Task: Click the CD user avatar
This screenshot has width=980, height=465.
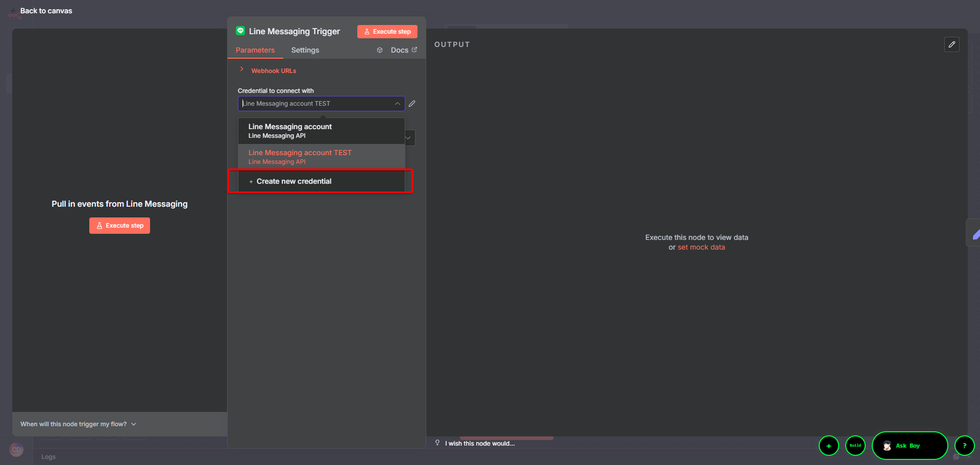Action: [x=16, y=450]
